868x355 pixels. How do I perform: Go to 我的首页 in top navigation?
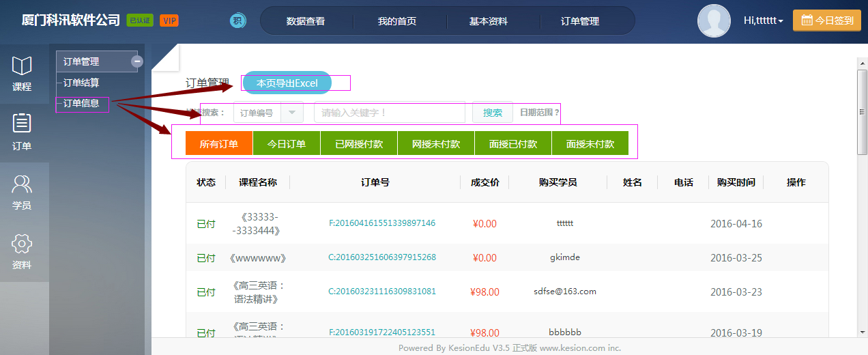397,21
